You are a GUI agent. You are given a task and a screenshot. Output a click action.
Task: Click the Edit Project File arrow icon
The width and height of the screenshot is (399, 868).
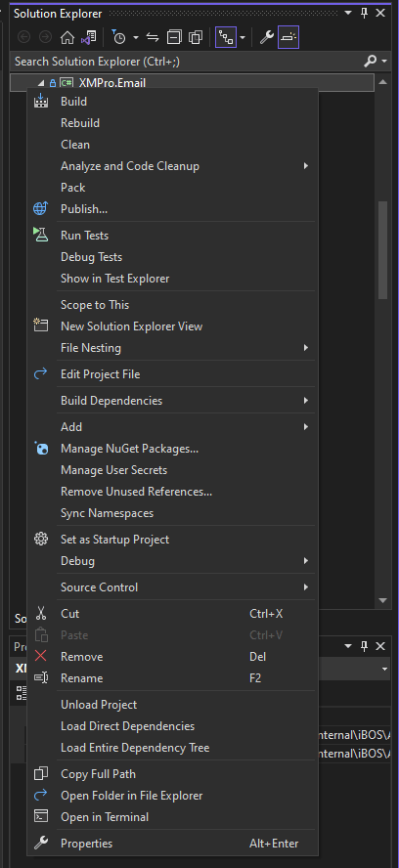click(41, 374)
